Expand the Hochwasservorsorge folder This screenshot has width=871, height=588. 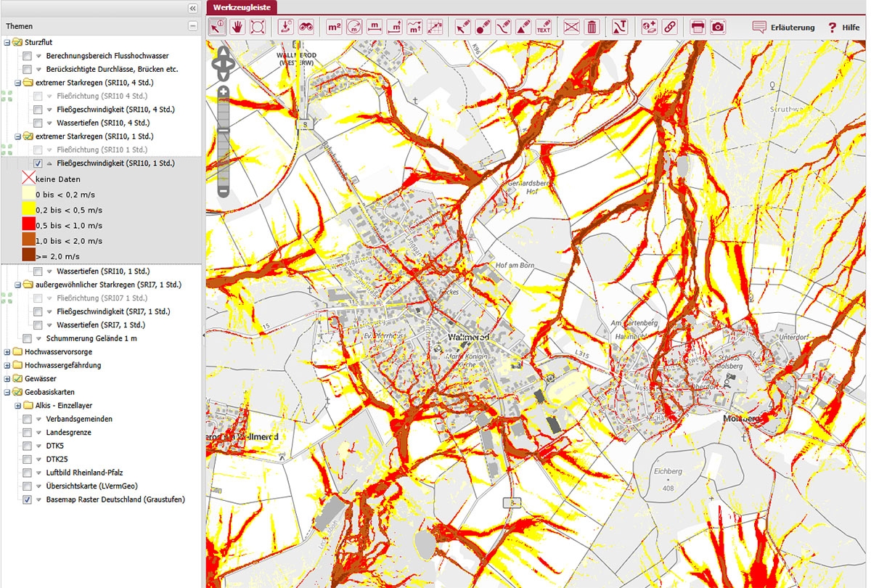(x=7, y=352)
